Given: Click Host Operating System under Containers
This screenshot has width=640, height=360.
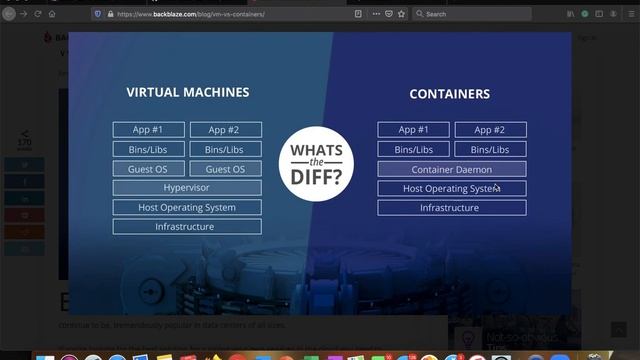Looking at the screenshot, I should point(452,189).
